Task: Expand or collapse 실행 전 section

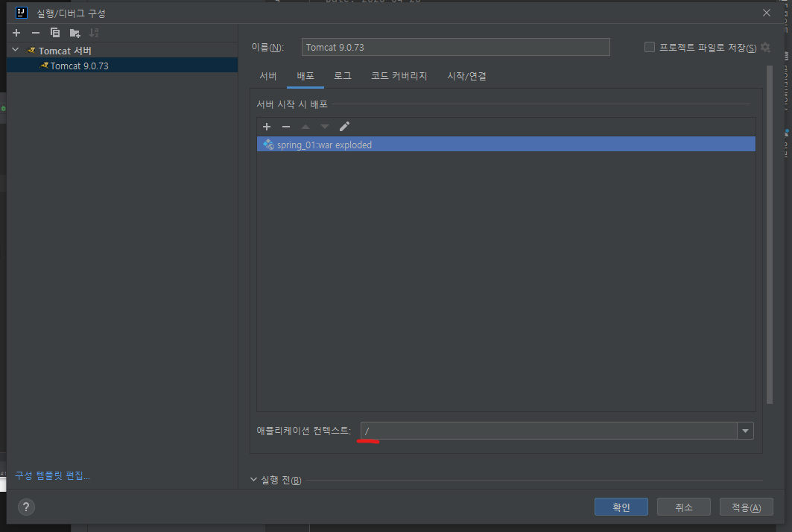Action: pyautogui.click(x=253, y=479)
